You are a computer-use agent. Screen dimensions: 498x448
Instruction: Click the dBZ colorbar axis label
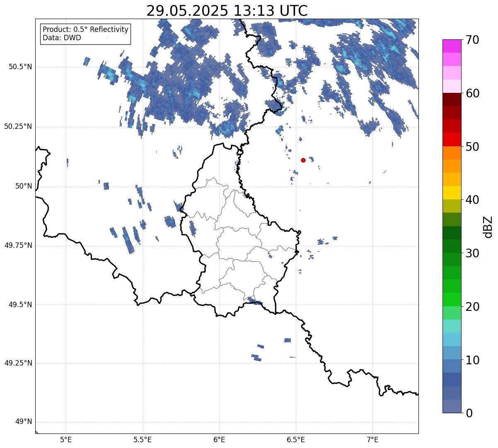click(x=488, y=226)
